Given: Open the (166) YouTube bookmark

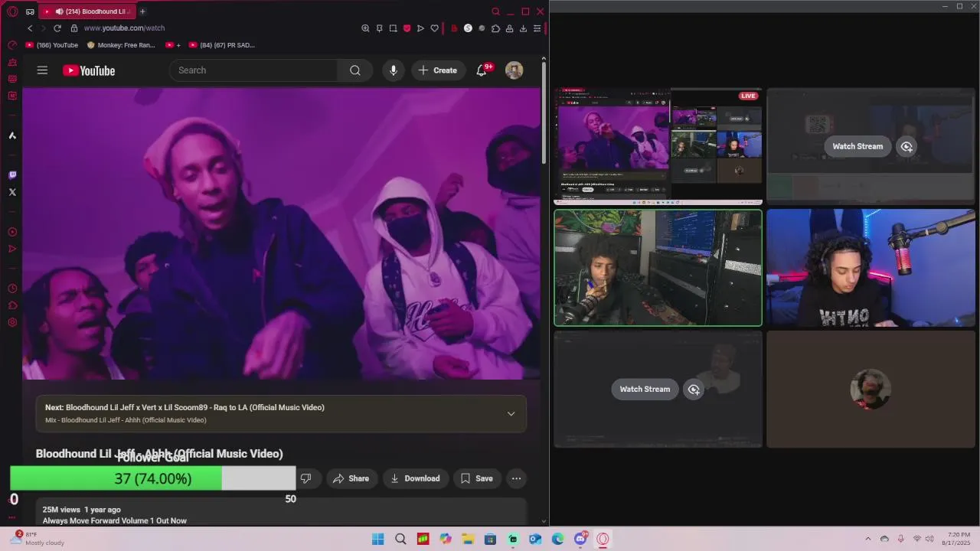Looking at the screenshot, I should 51,45.
